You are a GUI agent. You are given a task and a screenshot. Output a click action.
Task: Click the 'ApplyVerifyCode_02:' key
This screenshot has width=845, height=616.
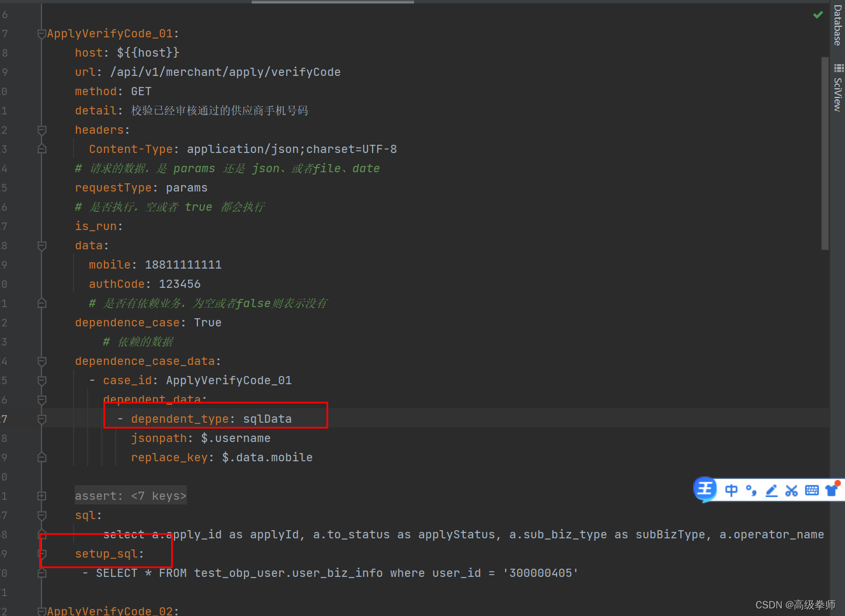(x=113, y=611)
